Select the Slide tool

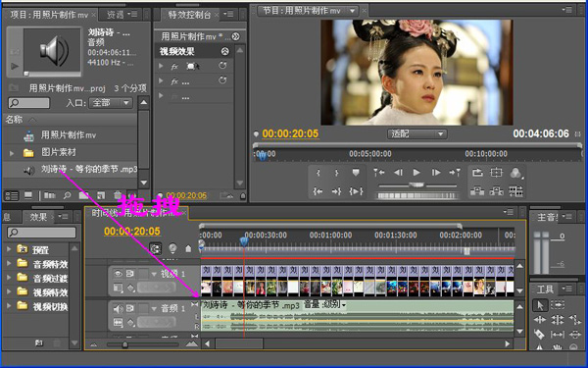click(574, 334)
